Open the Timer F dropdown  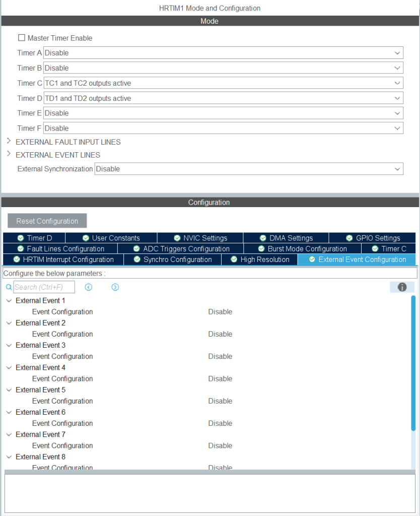point(223,128)
